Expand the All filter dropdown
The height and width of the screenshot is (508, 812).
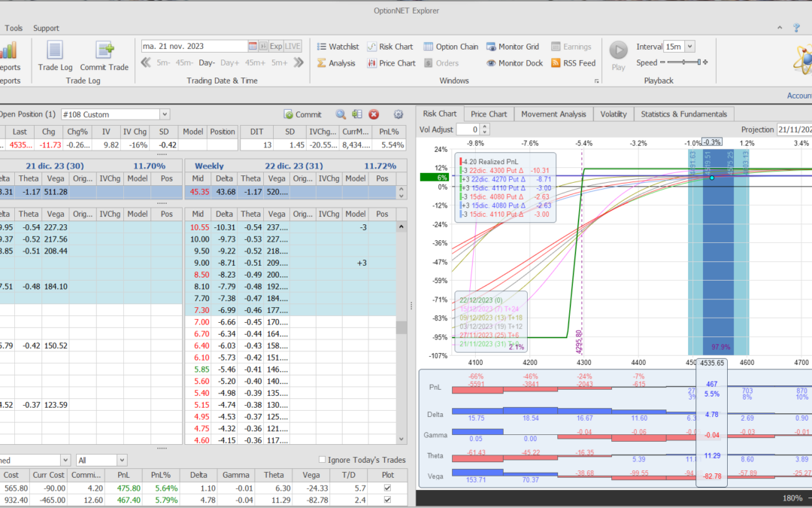pyautogui.click(x=121, y=460)
